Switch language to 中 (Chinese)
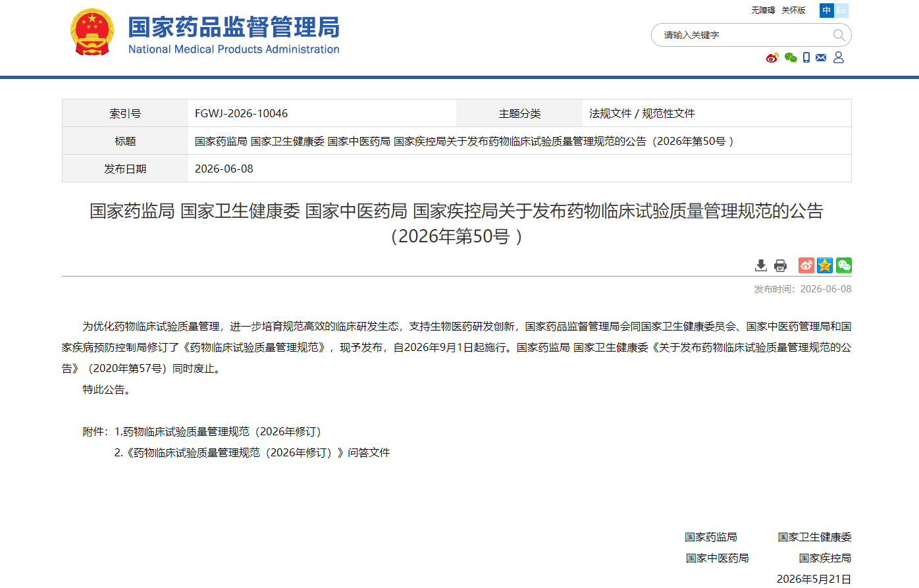 click(827, 11)
